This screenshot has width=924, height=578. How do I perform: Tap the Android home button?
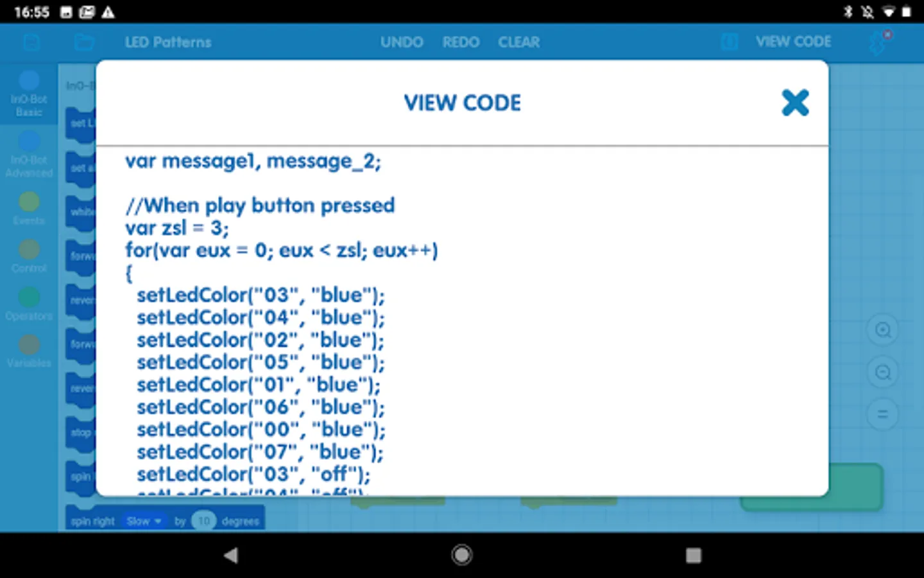[x=461, y=555]
